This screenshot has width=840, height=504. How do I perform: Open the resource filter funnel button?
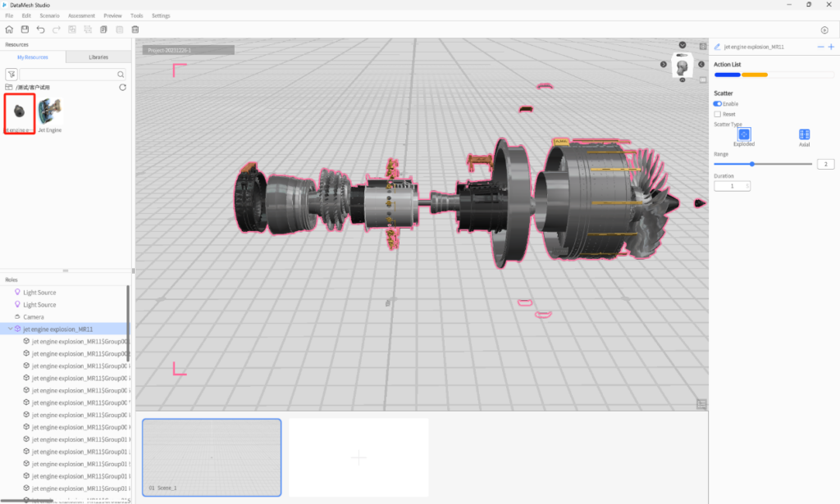pyautogui.click(x=11, y=75)
